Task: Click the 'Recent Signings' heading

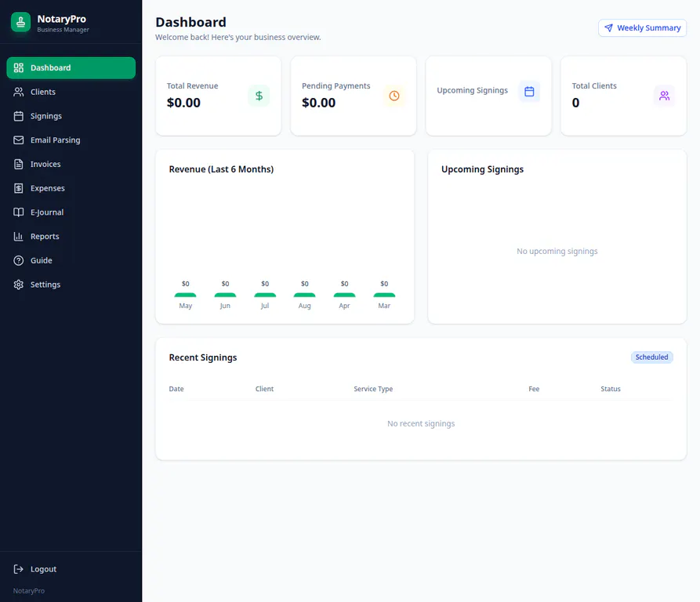Action: pyautogui.click(x=203, y=357)
